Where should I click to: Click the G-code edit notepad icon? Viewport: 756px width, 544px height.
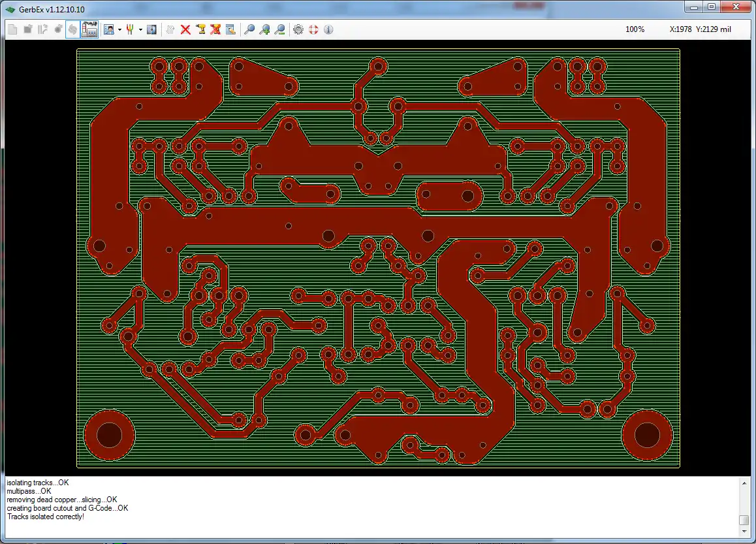point(230,29)
